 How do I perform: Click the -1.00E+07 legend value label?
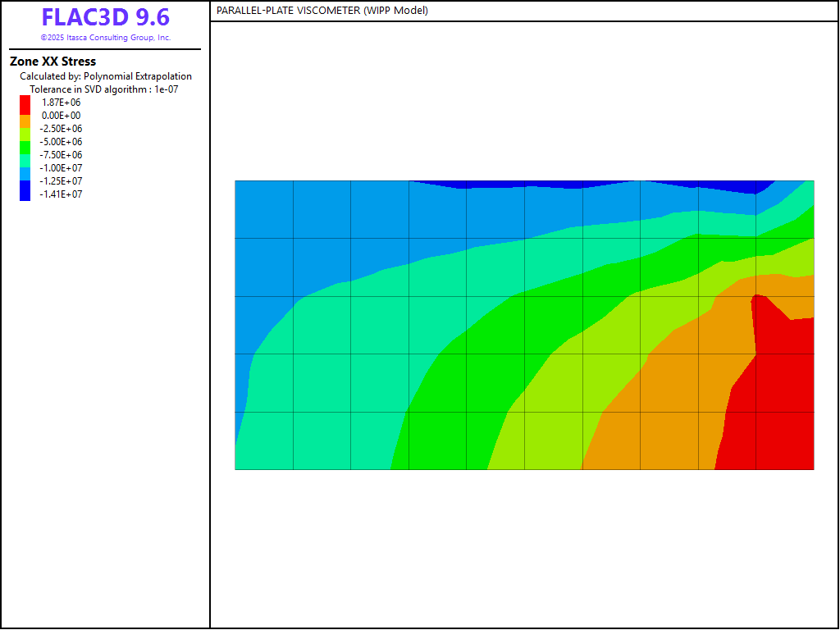[62, 168]
